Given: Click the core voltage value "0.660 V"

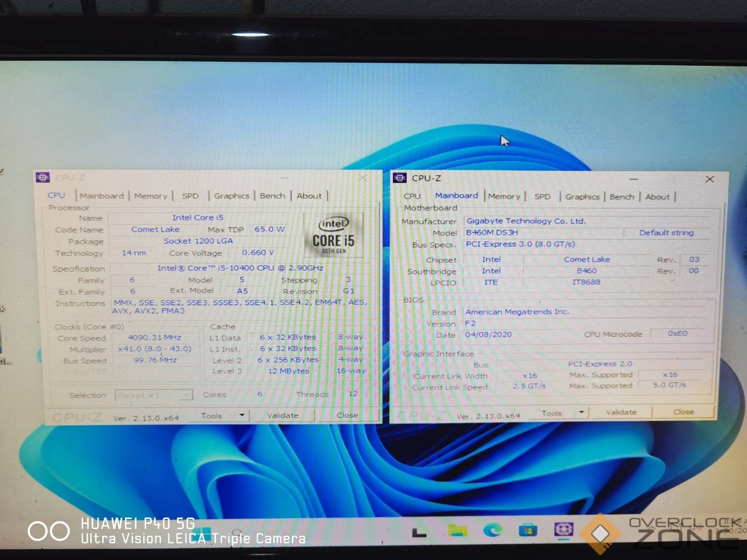Looking at the screenshot, I should click(258, 252).
